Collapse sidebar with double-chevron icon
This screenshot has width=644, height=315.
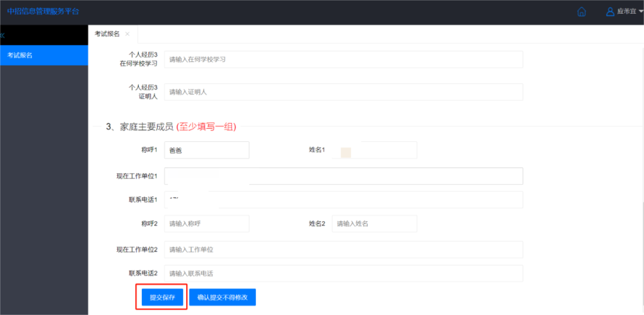(x=2, y=35)
